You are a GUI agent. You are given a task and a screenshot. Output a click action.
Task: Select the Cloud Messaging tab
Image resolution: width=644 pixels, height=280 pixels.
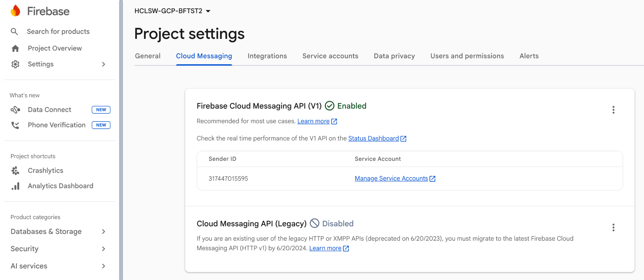[x=204, y=56]
